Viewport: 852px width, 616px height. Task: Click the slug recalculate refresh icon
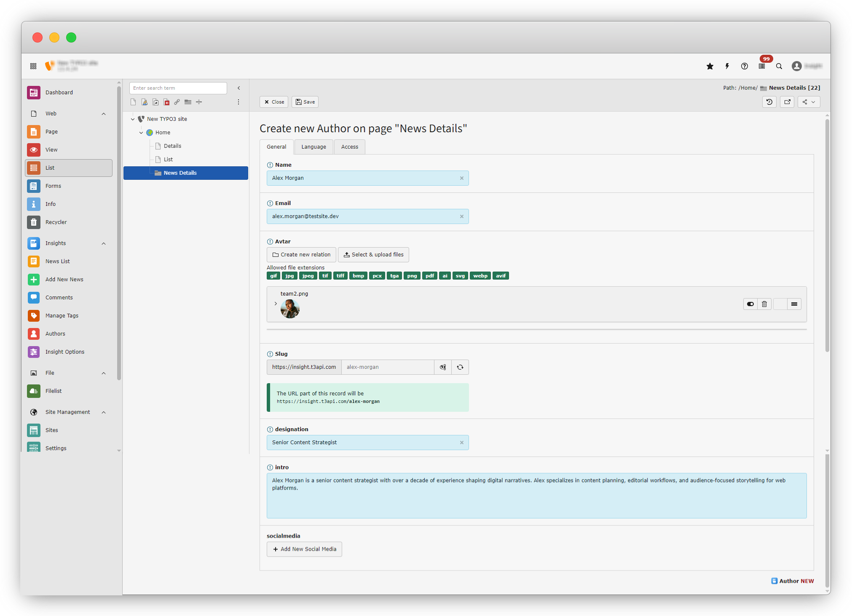460,367
